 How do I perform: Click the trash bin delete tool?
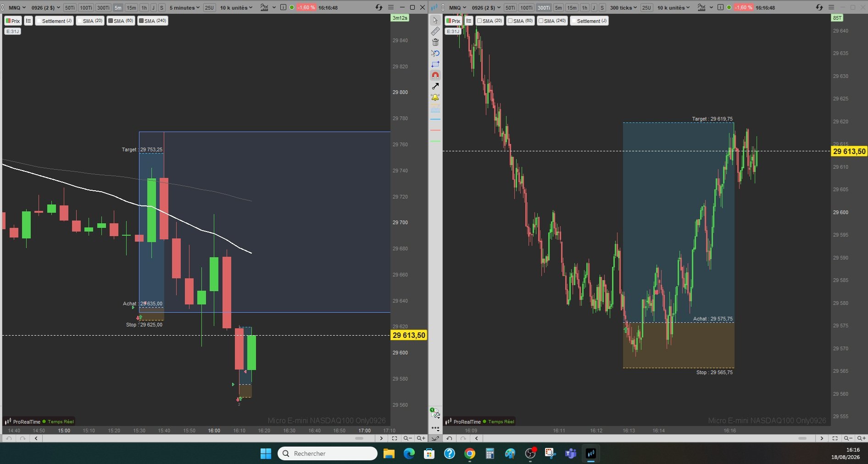coord(435,42)
